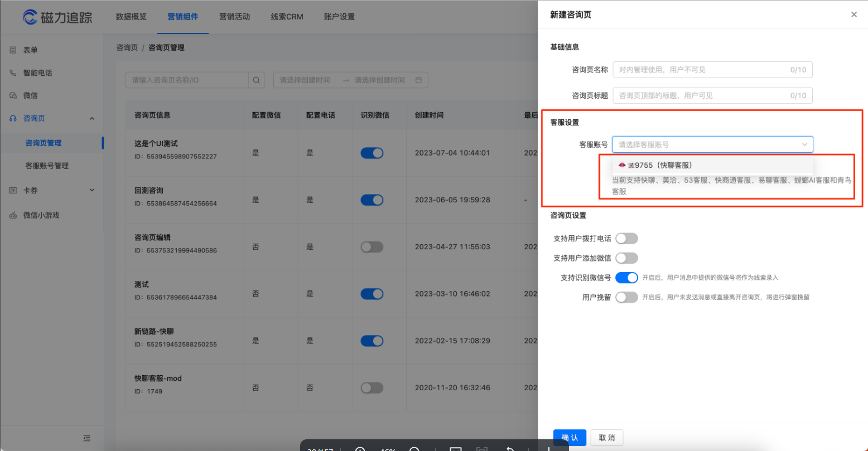Viewport: 868px width, 451px height.
Task: Click the 取消 cancel button
Action: [606, 437]
